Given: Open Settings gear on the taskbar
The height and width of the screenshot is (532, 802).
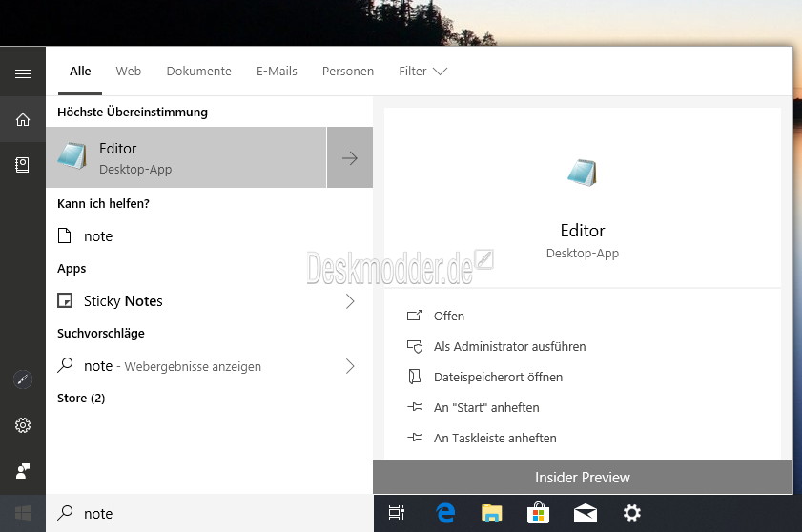Looking at the screenshot, I should point(631,513).
